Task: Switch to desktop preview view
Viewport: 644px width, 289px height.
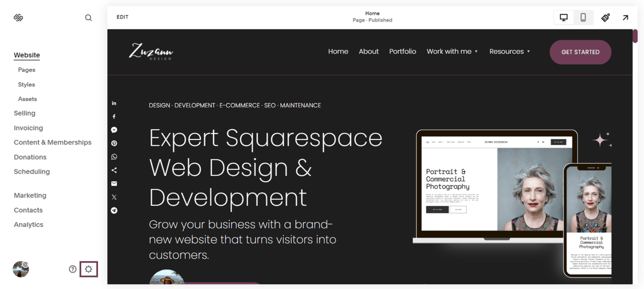Action: pos(564,17)
